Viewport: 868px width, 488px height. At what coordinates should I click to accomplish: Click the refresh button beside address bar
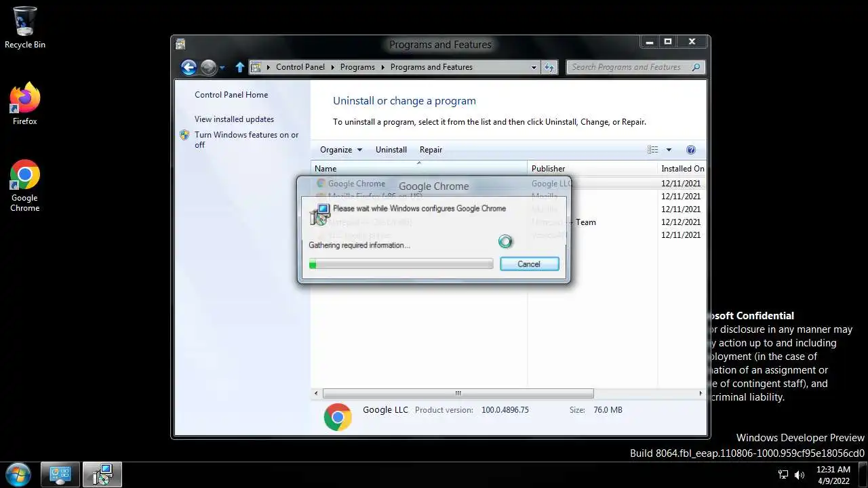click(549, 67)
